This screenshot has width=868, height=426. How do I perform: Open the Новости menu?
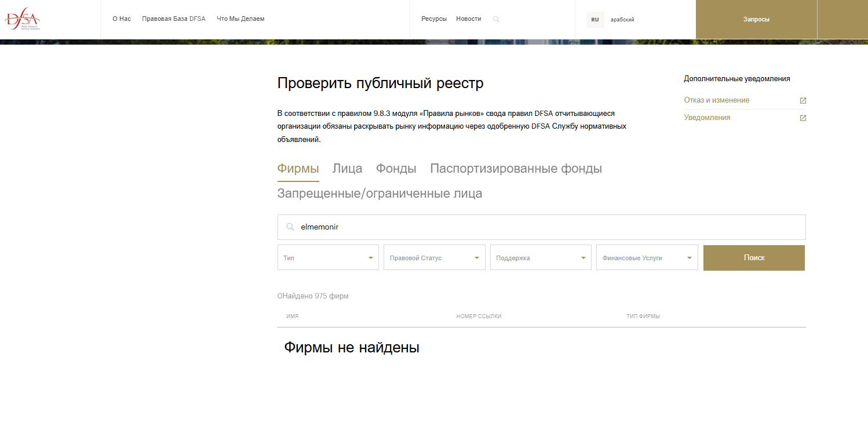(469, 19)
